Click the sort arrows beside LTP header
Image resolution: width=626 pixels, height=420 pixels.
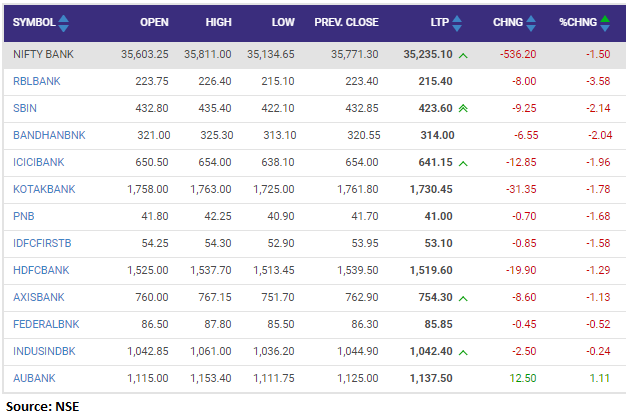click(458, 22)
